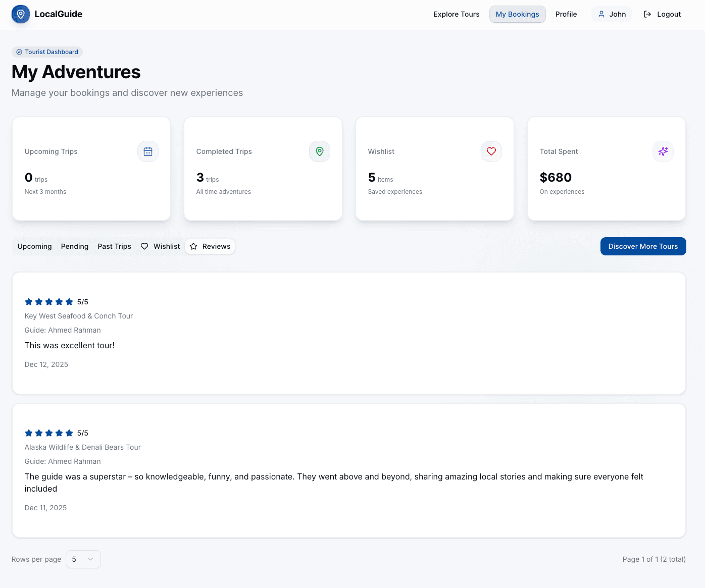Open Explore Tours from the navigation bar

click(456, 14)
